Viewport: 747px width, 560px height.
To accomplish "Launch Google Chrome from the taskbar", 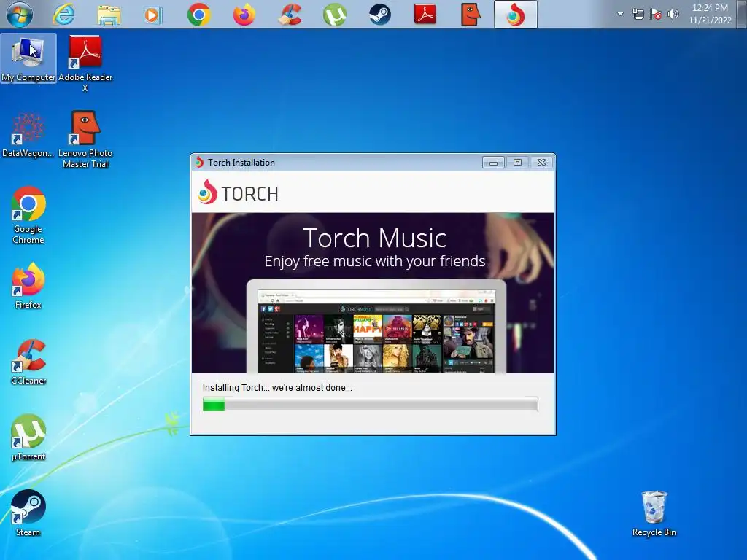I will click(x=198, y=15).
